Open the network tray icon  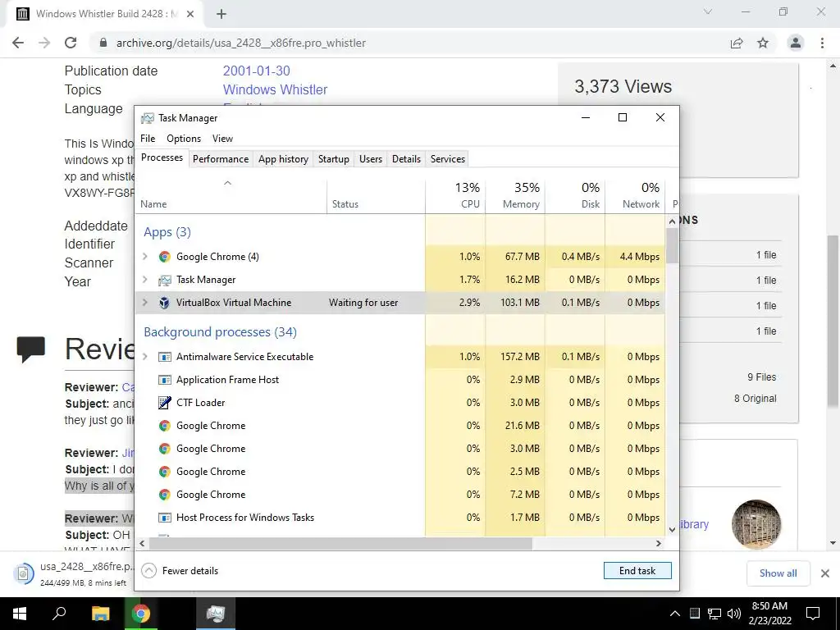714,614
